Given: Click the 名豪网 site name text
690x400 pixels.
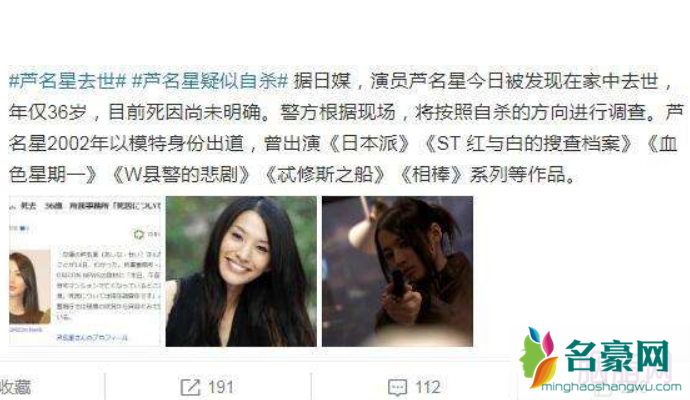Looking at the screenshot, I should [617, 357].
